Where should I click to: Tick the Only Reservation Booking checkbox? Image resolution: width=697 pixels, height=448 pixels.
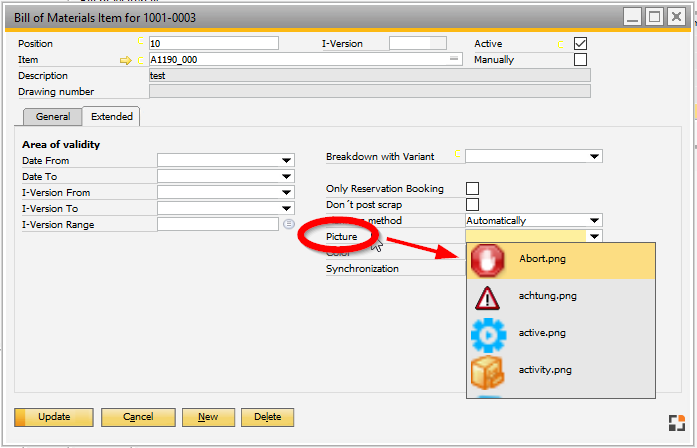[x=472, y=188]
